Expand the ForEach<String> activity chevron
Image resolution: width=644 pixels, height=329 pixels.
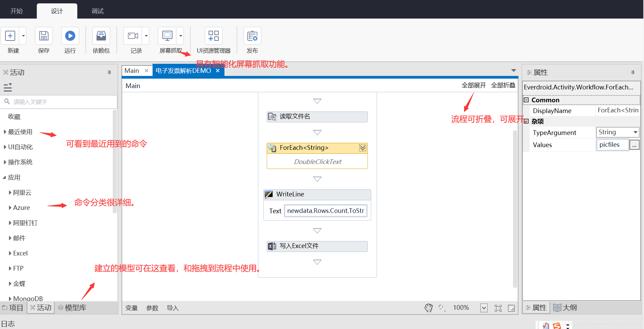click(363, 148)
